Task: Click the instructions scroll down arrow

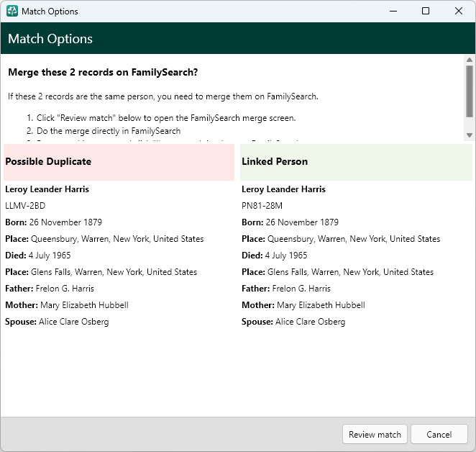Action: pyautogui.click(x=470, y=135)
